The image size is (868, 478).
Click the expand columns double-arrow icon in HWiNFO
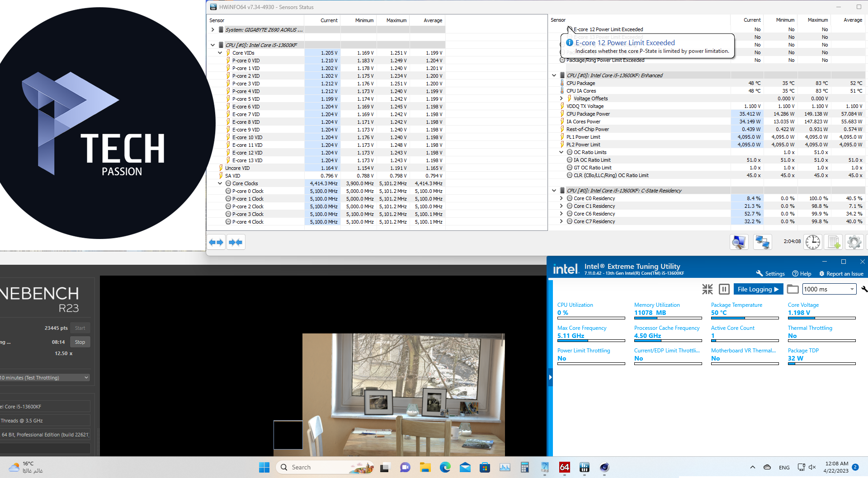coord(216,243)
